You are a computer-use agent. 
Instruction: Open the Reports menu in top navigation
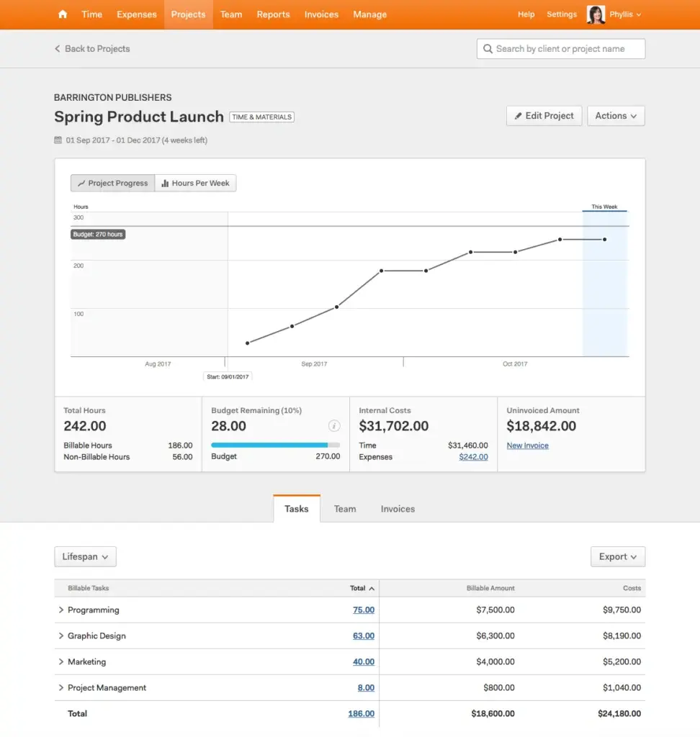click(273, 14)
